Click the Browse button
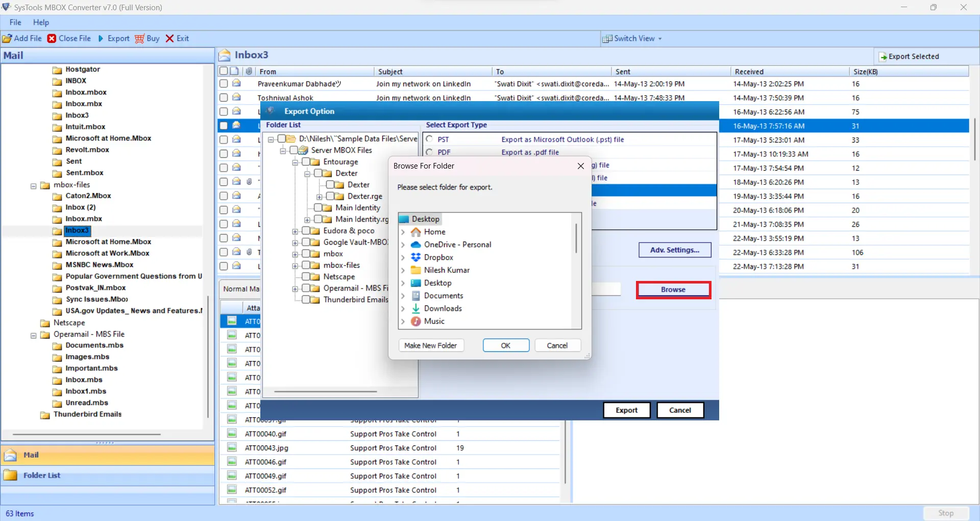 [x=673, y=290]
